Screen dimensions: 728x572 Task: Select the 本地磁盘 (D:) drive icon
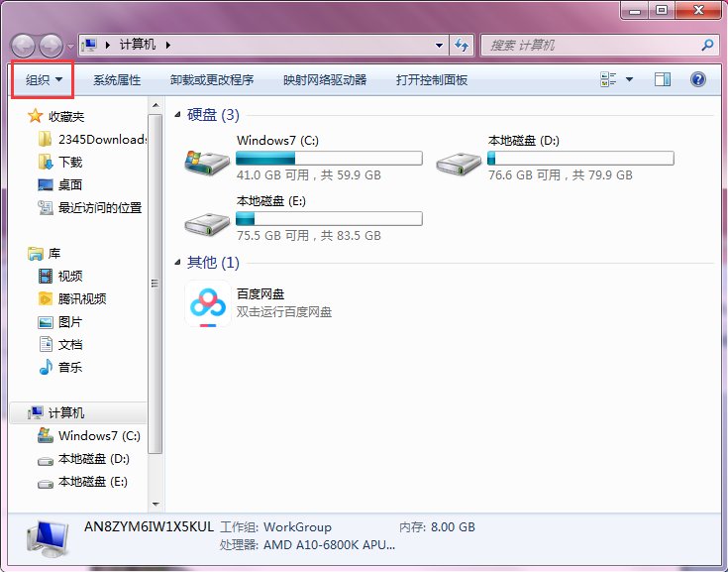tap(459, 164)
